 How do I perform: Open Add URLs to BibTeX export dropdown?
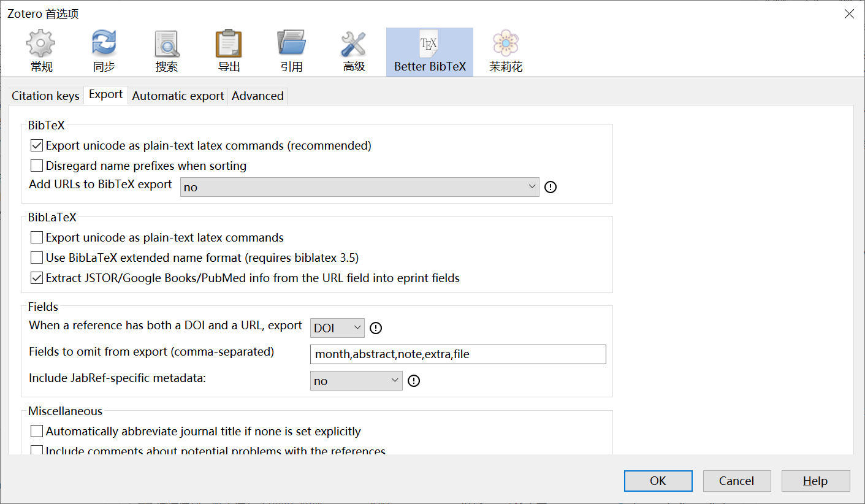[359, 187]
